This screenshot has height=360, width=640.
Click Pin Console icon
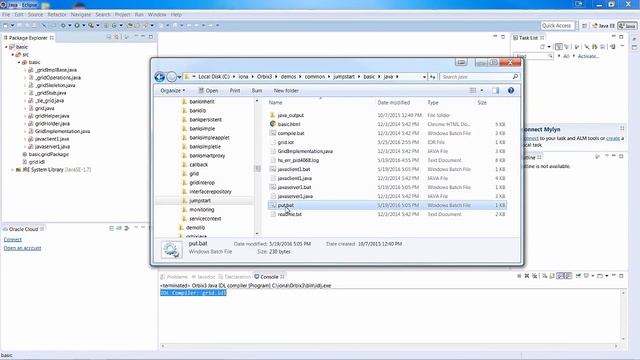click(578, 276)
